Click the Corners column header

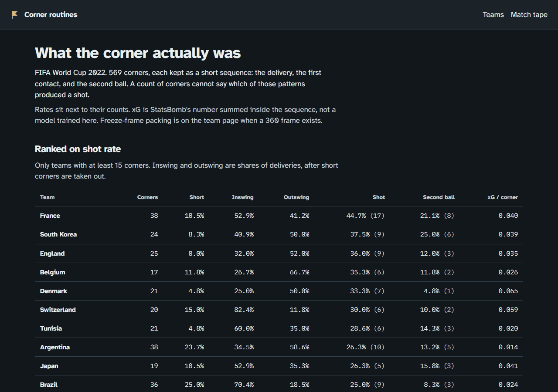pyautogui.click(x=147, y=197)
